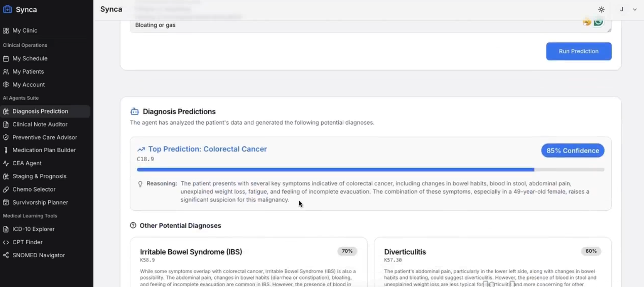Open the My Account settings page

[28, 85]
